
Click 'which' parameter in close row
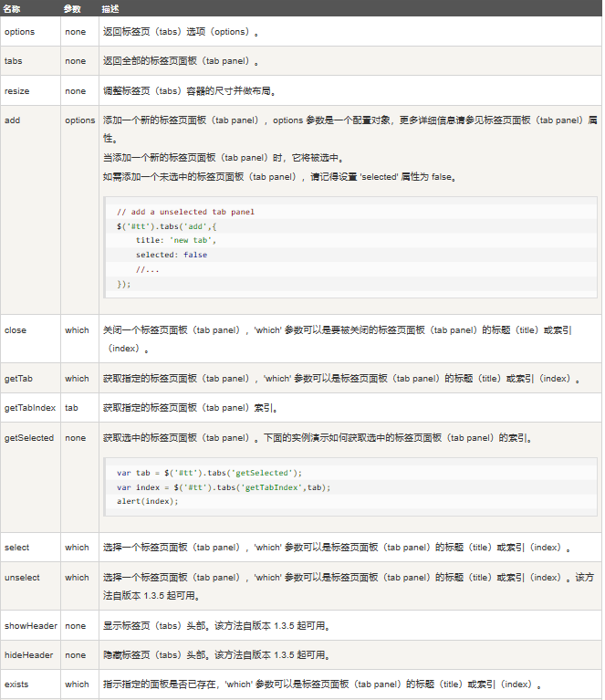pyautogui.click(x=77, y=329)
